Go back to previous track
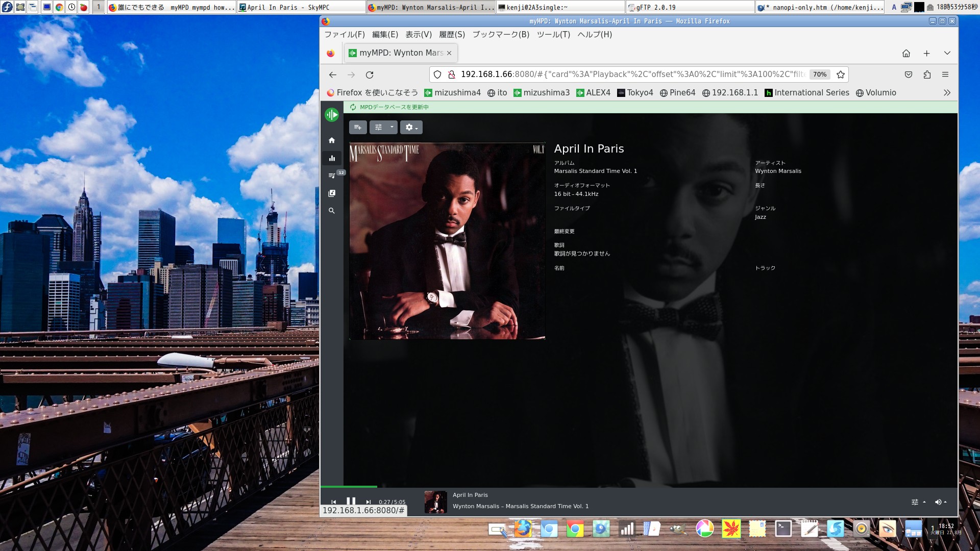Viewport: 980px width, 551px height. (x=333, y=502)
